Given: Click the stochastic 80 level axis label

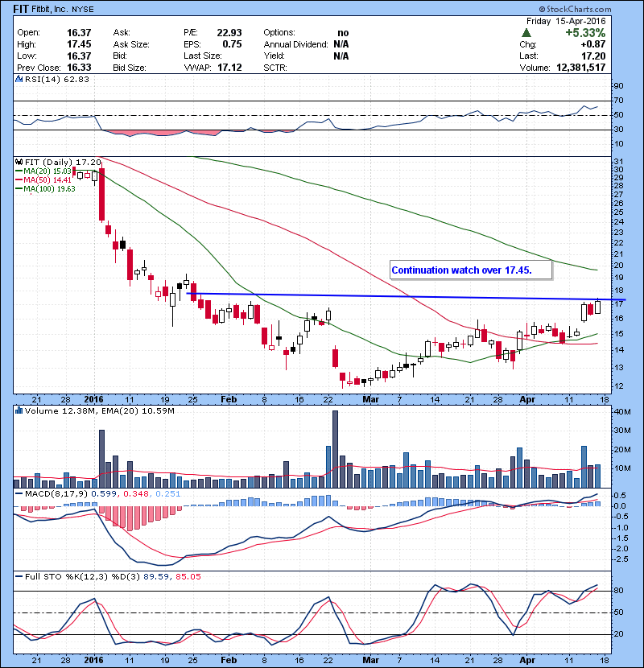Looking at the screenshot, I should tap(618, 591).
